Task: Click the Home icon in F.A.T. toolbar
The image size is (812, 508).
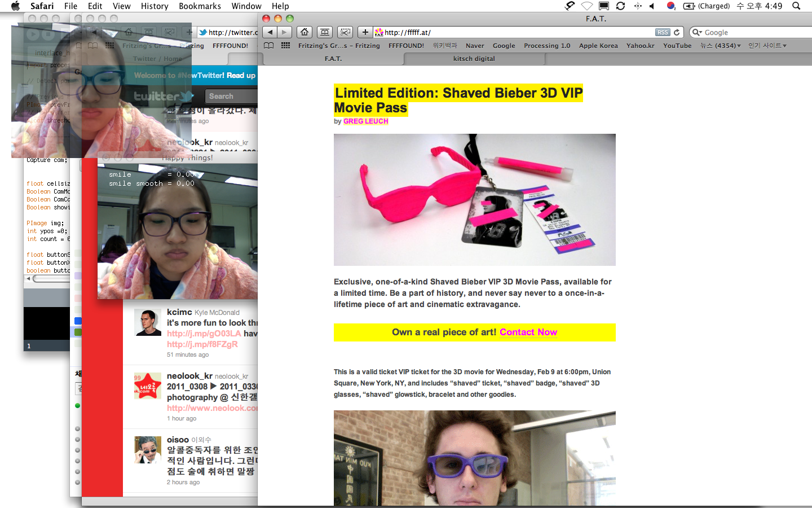Action: point(304,32)
